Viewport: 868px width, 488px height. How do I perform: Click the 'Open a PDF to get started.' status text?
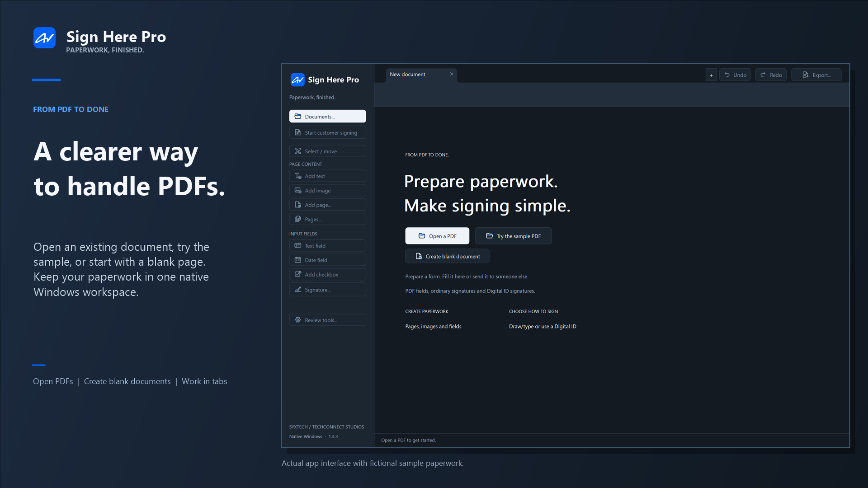[x=408, y=440]
